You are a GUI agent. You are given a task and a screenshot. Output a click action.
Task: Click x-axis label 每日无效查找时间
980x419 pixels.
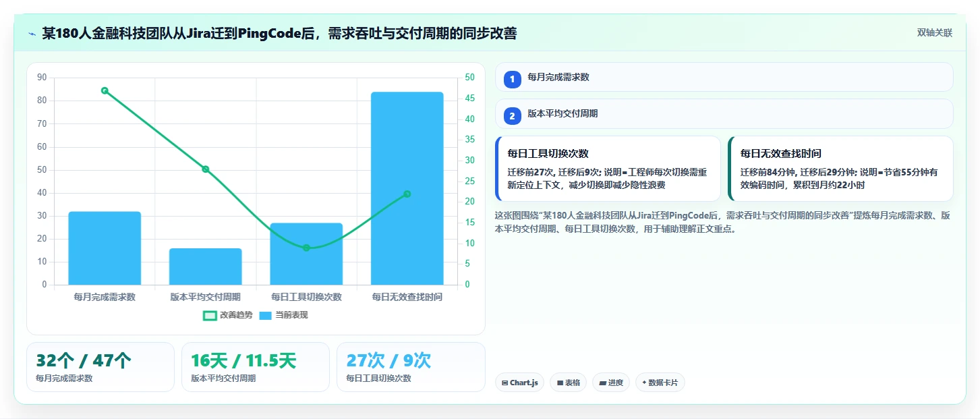[x=407, y=297]
